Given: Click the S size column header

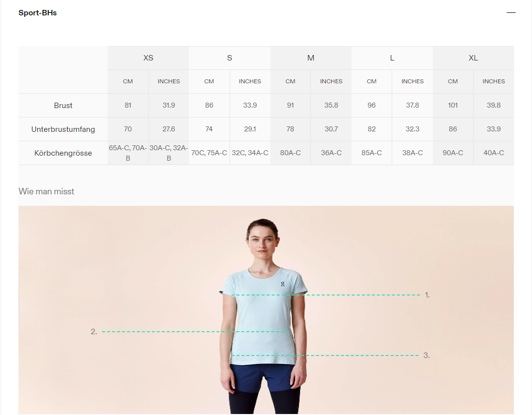Looking at the screenshot, I should click(x=230, y=58).
